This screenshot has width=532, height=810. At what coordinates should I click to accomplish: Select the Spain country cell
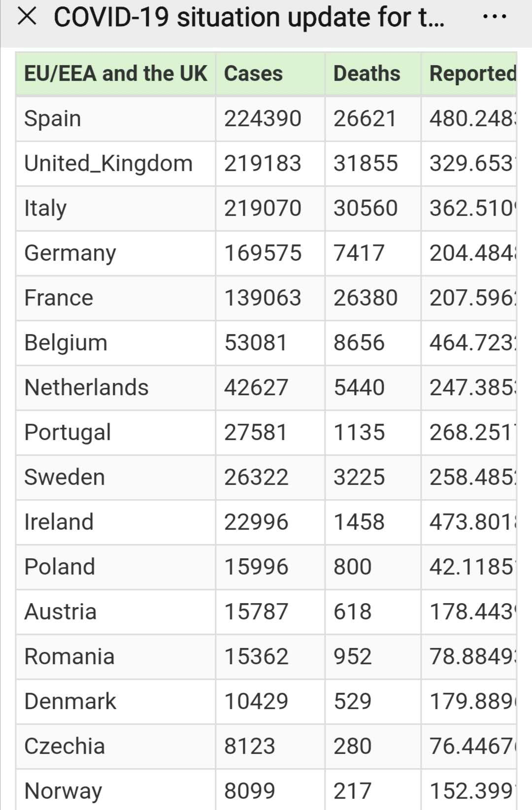tap(116, 119)
